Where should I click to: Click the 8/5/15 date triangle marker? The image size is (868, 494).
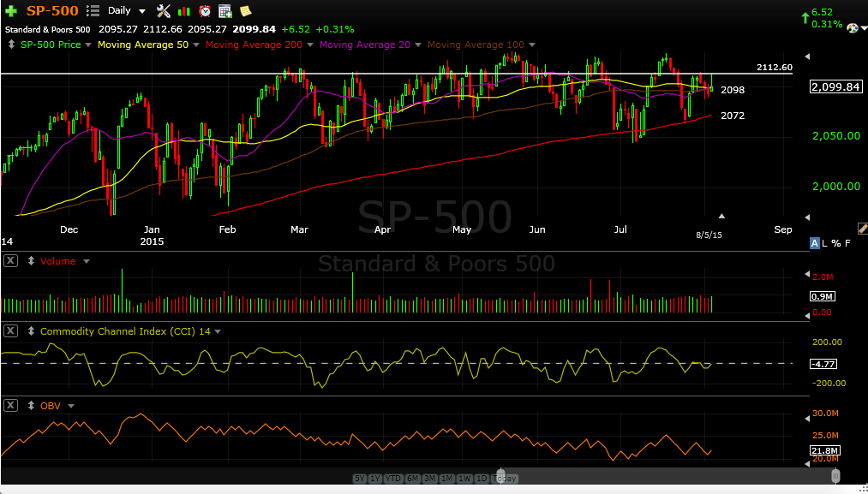721,216
